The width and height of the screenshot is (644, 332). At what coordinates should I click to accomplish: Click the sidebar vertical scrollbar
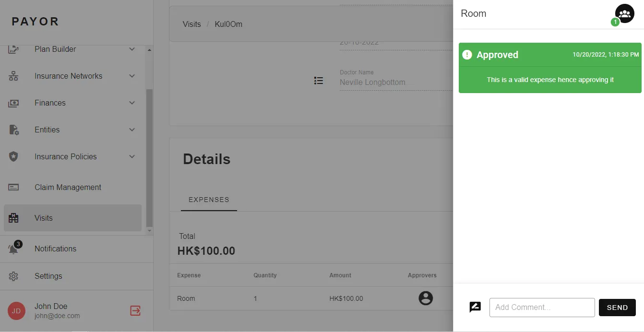click(x=149, y=157)
